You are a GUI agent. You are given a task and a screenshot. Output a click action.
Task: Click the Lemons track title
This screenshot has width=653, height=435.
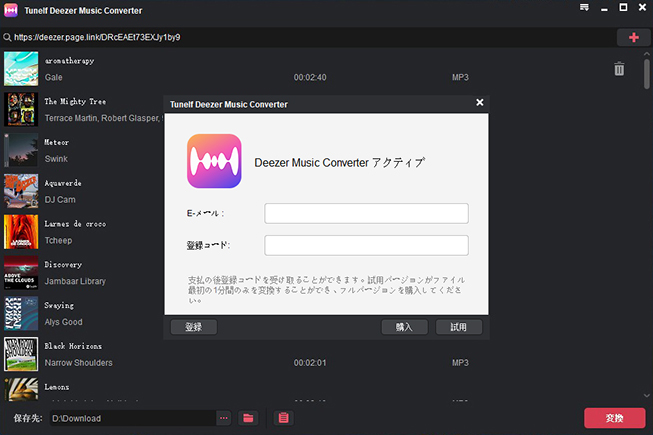click(57, 387)
